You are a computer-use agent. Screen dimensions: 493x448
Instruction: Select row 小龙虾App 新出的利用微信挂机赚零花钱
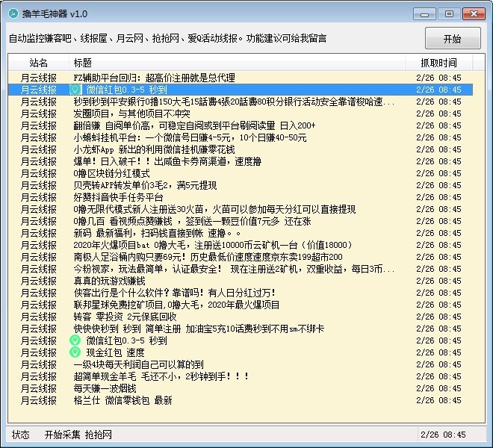click(x=241, y=149)
